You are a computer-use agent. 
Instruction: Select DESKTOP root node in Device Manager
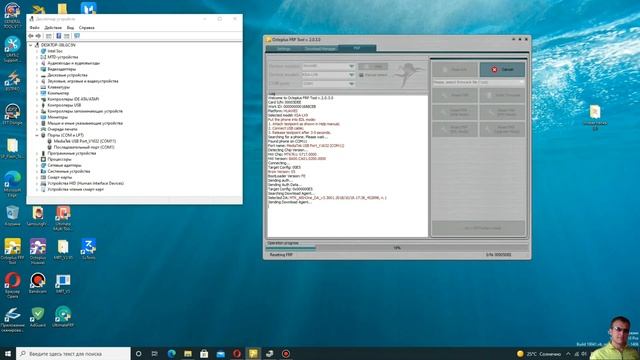click(x=58, y=45)
